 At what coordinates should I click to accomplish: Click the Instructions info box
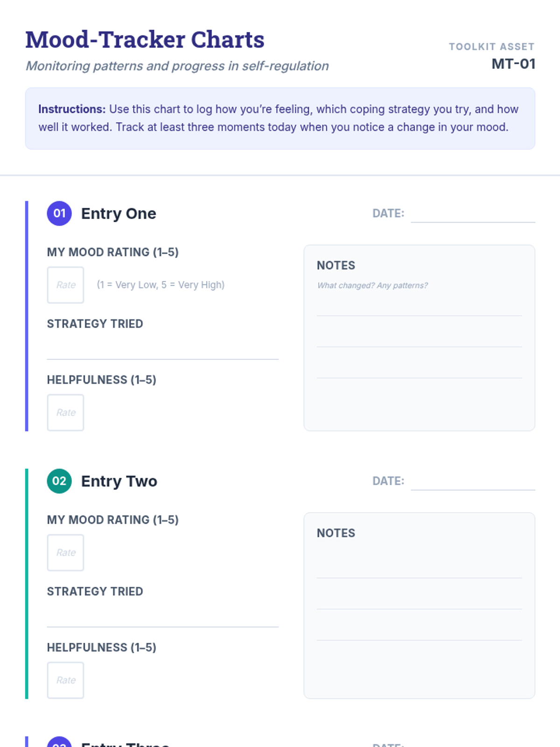[280, 119]
